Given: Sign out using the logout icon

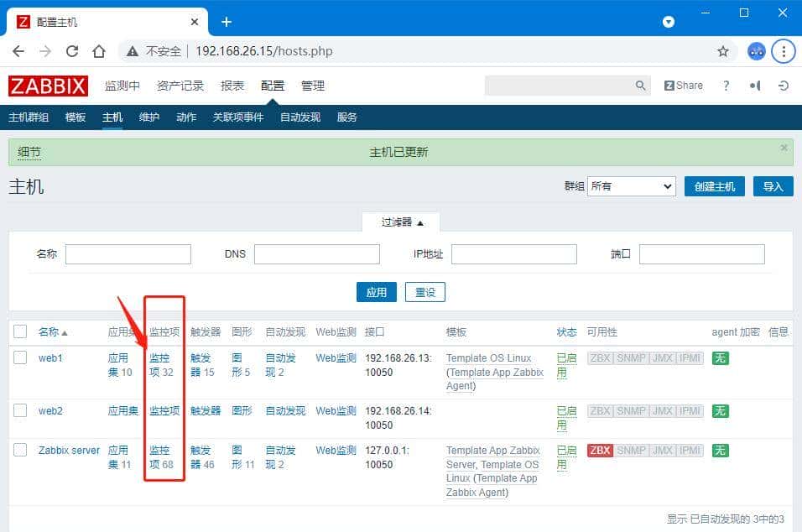Looking at the screenshot, I should pos(782,85).
